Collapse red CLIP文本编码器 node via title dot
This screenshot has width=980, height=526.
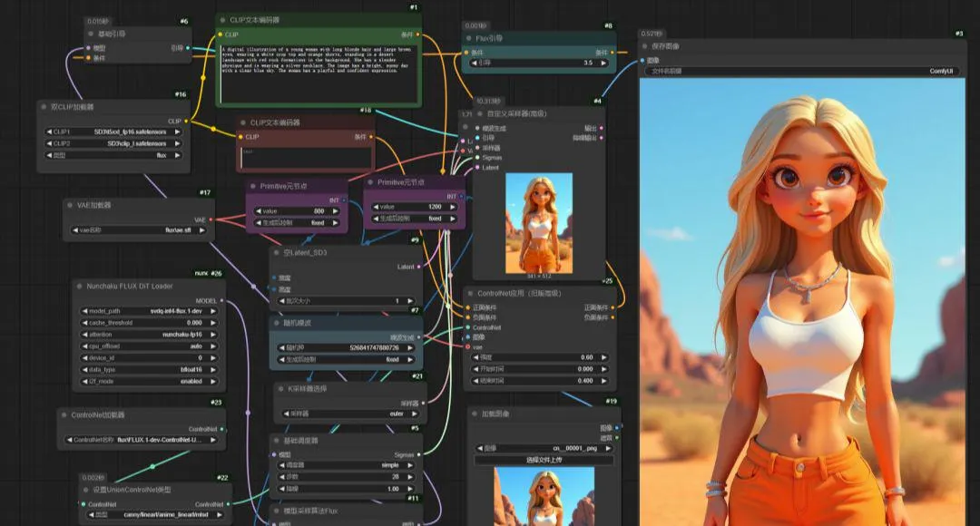(243, 122)
